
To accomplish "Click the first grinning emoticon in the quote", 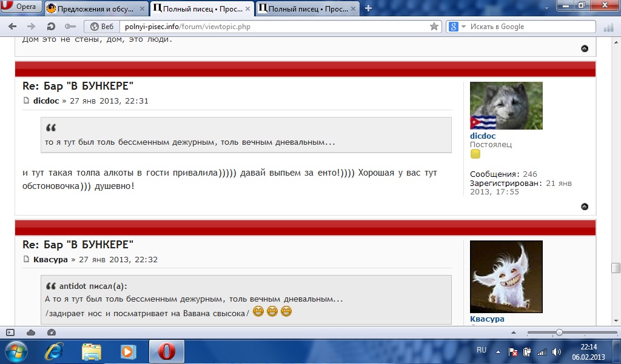I will click(x=258, y=312).
